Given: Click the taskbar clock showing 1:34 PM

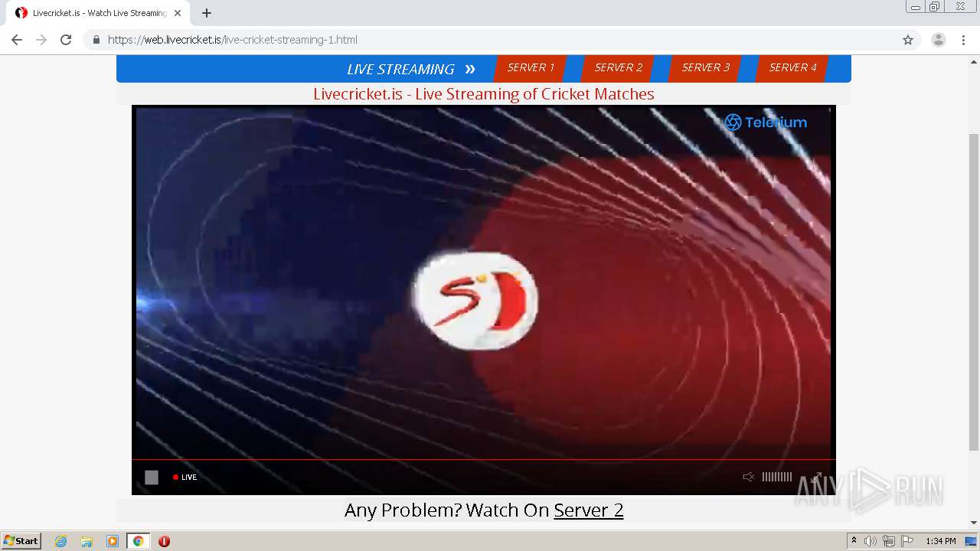Looking at the screenshot, I should (941, 541).
